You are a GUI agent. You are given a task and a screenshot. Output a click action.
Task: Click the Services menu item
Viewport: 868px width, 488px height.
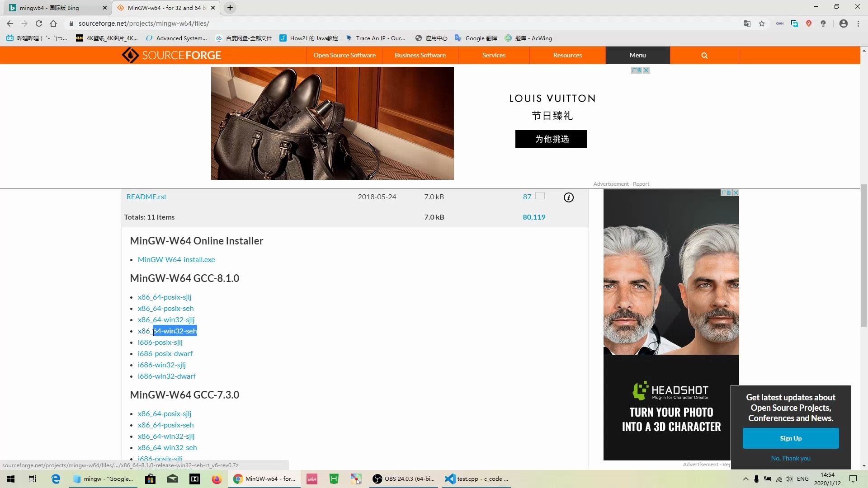(x=494, y=55)
